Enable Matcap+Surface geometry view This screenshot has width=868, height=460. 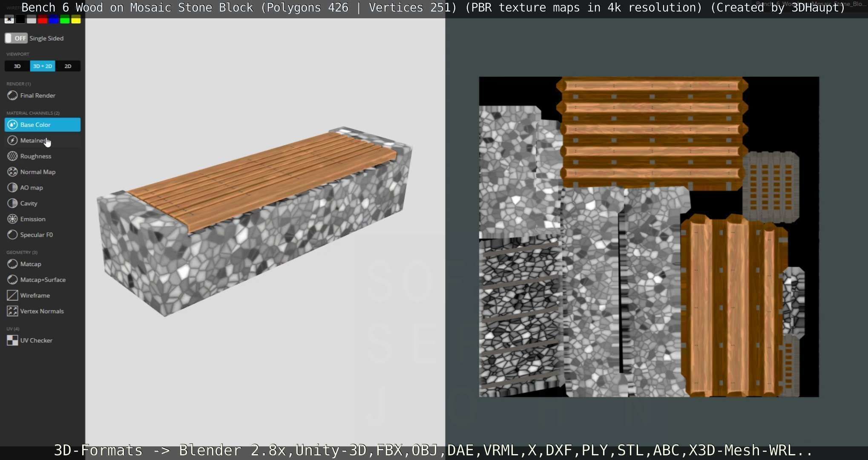(x=42, y=280)
